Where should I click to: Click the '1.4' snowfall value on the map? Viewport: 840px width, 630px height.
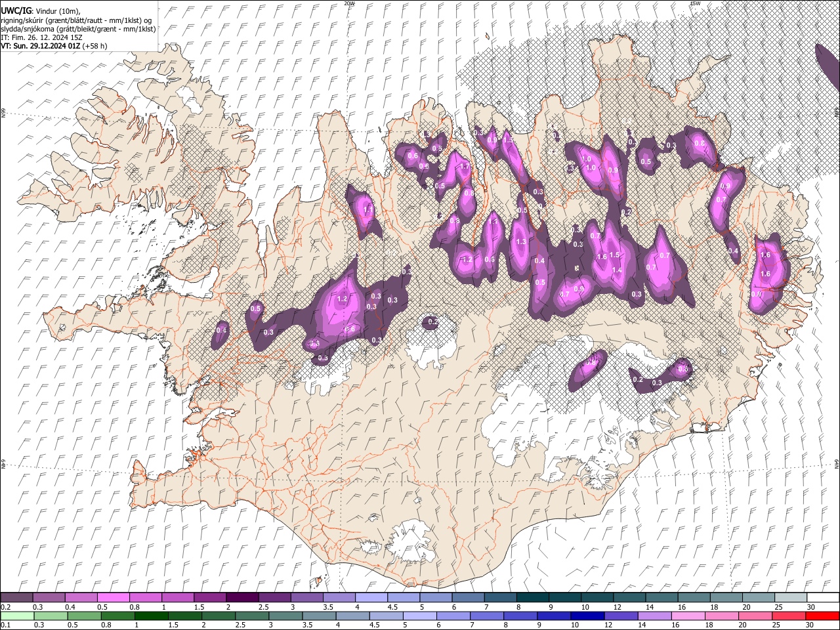pyautogui.click(x=617, y=270)
